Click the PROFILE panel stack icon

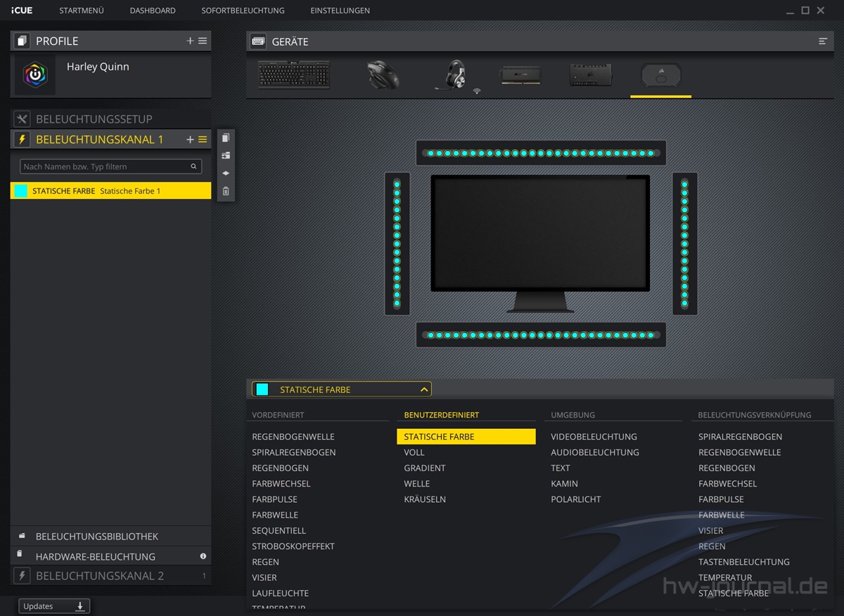point(22,41)
